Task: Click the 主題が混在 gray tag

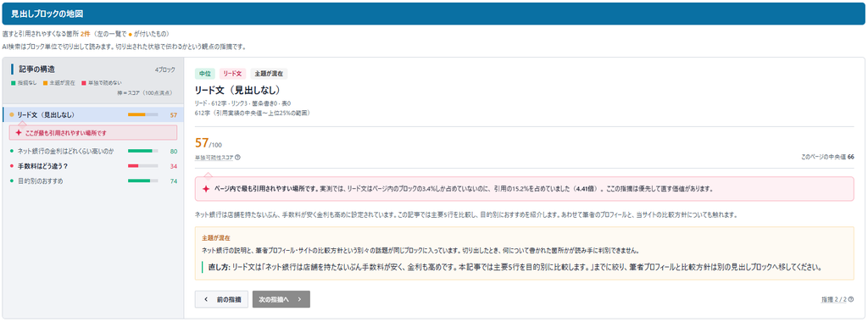Action: (x=269, y=74)
